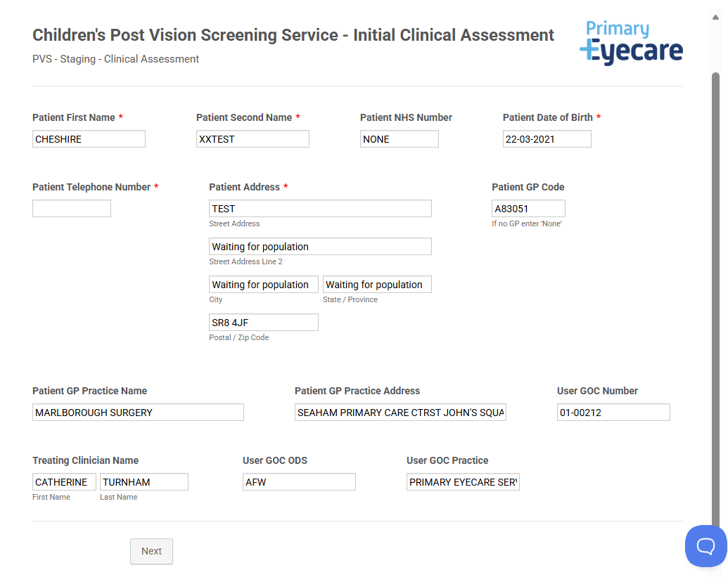The width and height of the screenshot is (728, 577).
Task: Click the Patient GP Practice Name field
Action: (138, 413)
